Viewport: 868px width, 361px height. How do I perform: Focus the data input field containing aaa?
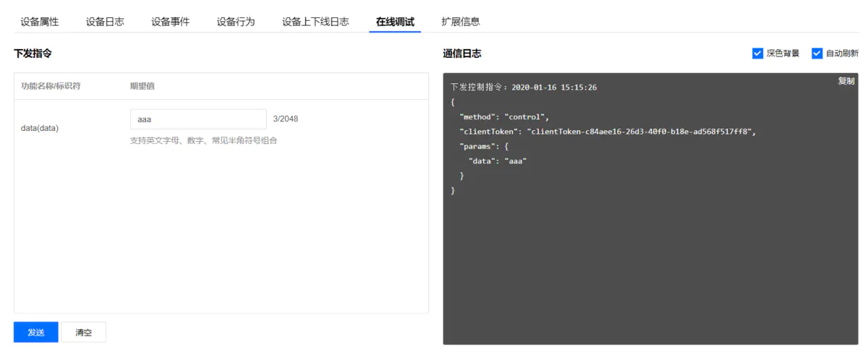[198, 119]
